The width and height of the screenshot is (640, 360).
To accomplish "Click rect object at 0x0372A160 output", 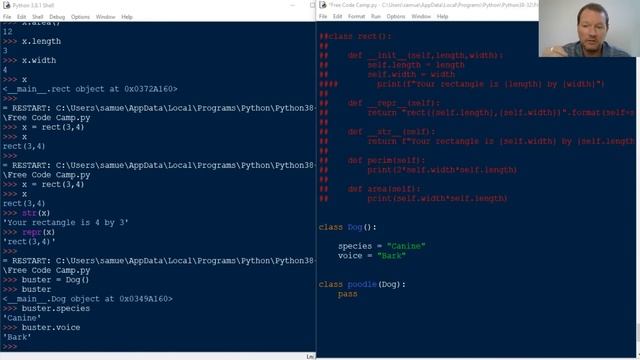I will click(x=90, y=89).
